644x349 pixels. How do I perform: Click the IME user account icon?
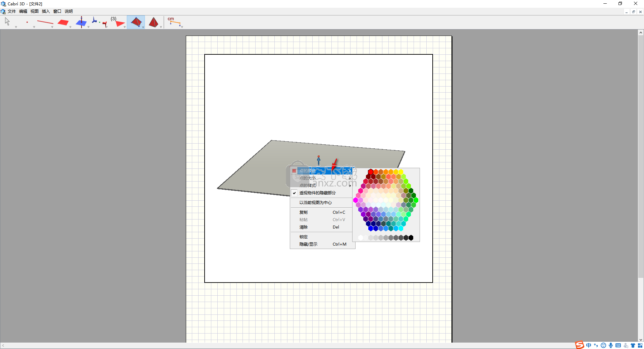point(626,345)
